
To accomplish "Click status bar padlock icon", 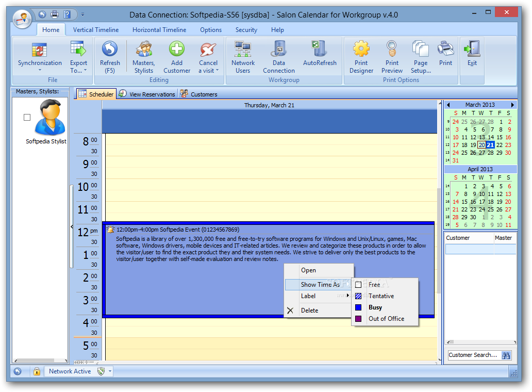I will [x=37, y=371].
